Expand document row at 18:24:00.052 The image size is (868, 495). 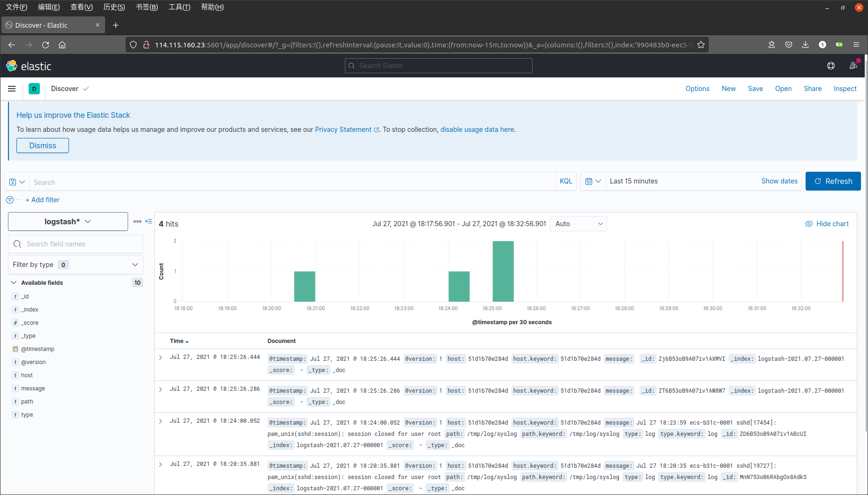pyautogui.click(x=160, y=421)
